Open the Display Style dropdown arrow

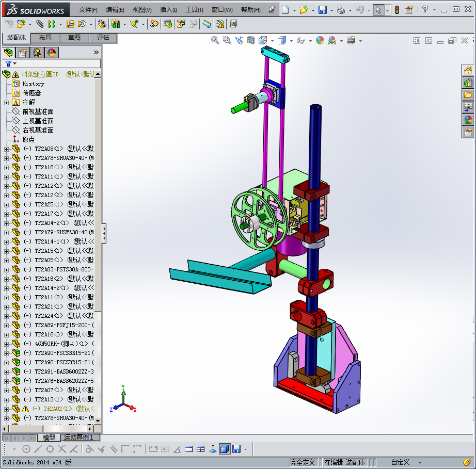291,41
